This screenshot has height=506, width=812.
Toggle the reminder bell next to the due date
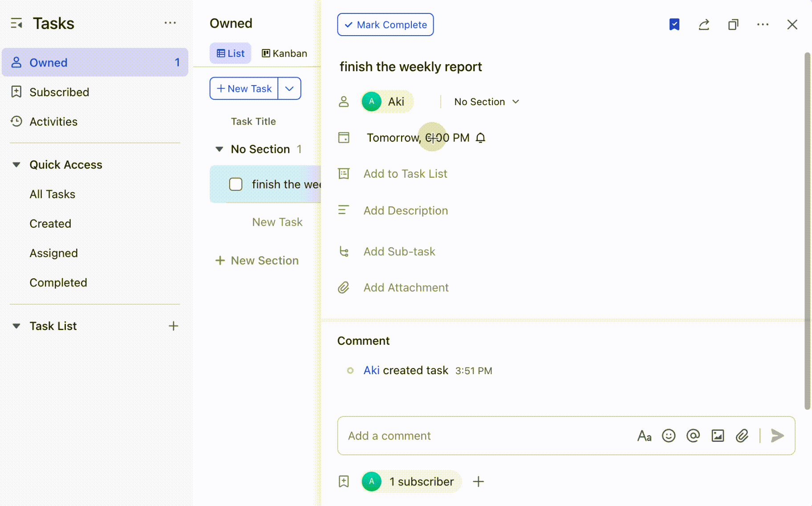481,138
